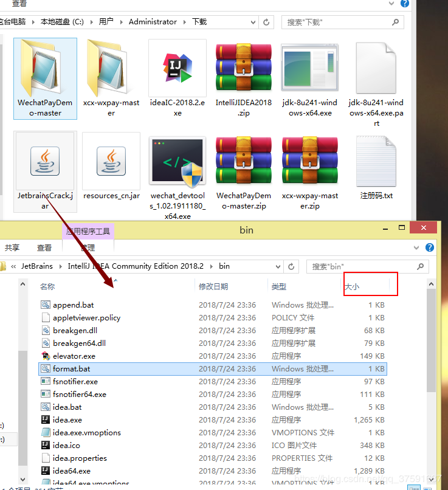Click the idea64.exe application icon
This screenshot has width=448, height=490.
coord(46,471)
